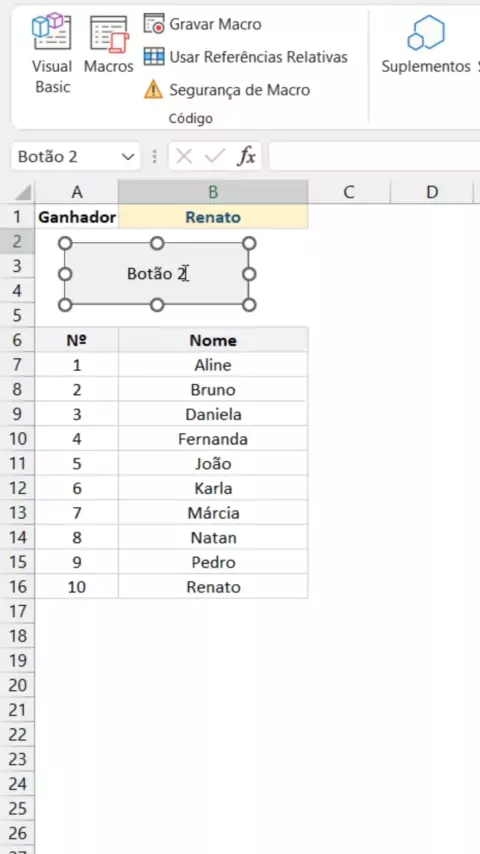The image size is (480, 854).
Task: Select the Nome header cell
Action: (x=213, y=340)
